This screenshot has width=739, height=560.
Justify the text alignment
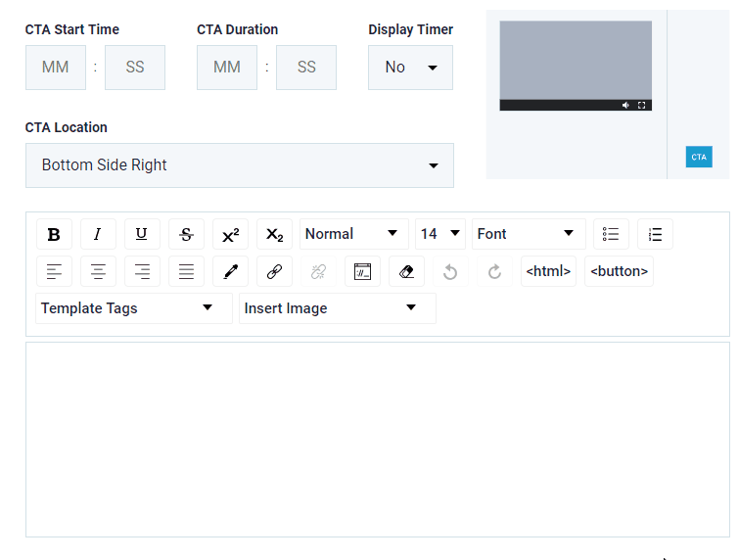click(186, 271)
